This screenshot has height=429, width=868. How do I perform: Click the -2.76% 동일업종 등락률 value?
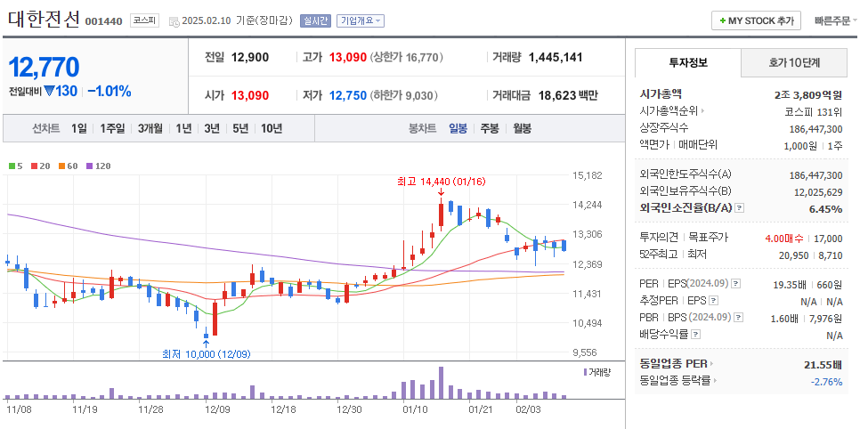[826, 382]
